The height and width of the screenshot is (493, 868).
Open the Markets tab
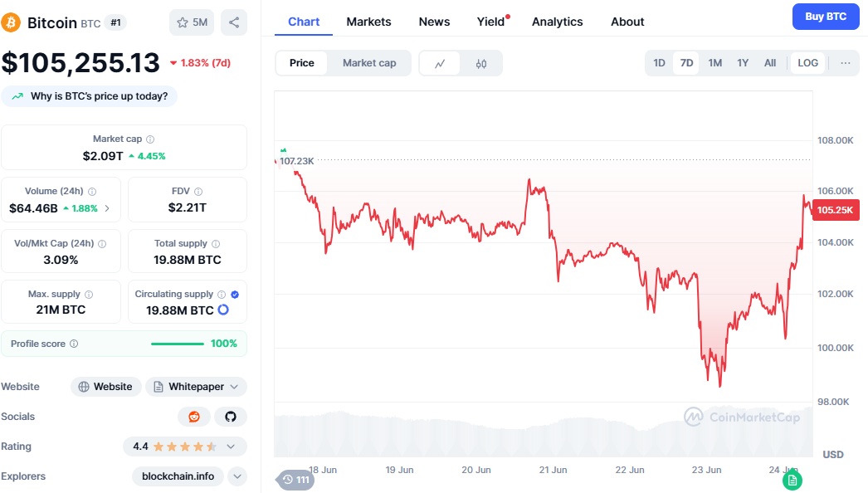pos(368,22)
